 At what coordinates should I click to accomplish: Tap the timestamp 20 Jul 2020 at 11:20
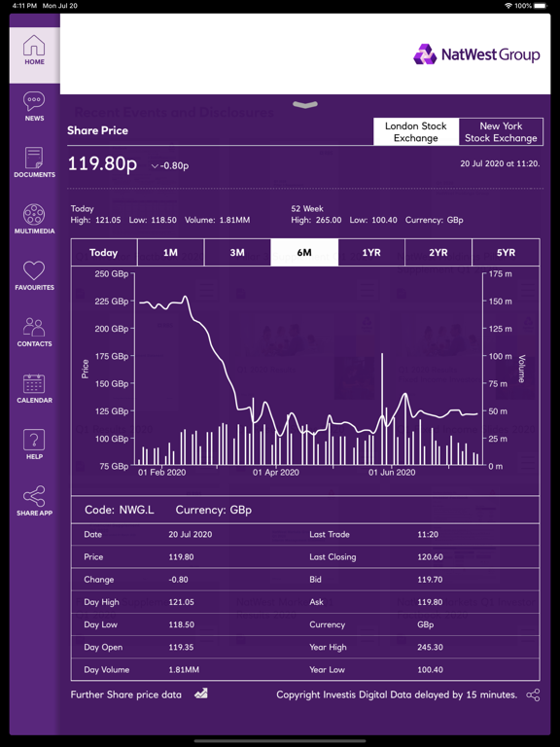pyautogui.click(x=500, y=163)
